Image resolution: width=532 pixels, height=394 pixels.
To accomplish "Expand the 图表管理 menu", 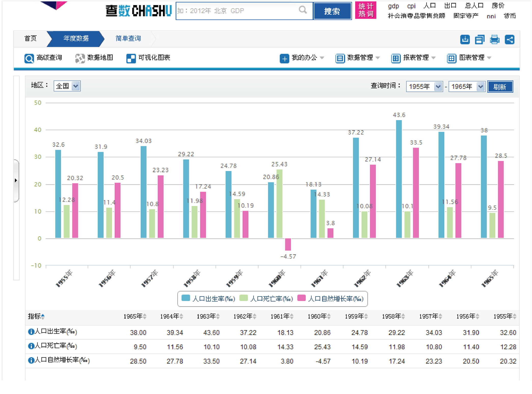I will [489, 58].
